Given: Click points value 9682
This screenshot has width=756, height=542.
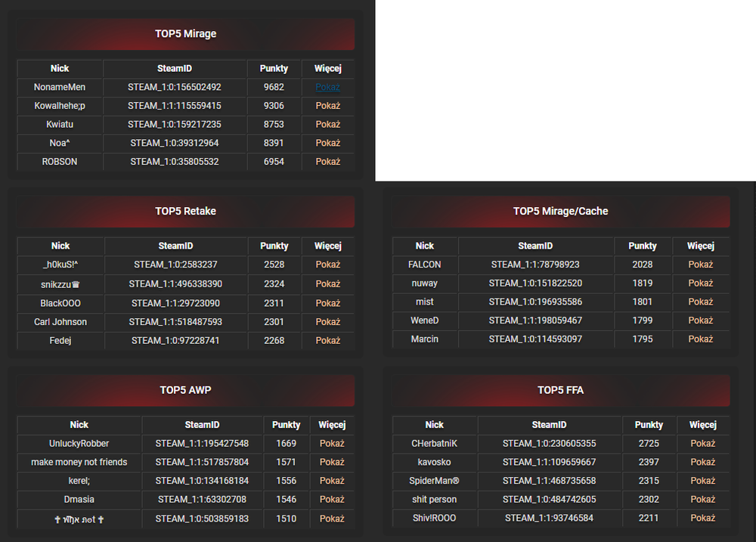Looking at the screenshot, I should pyautogui.click(x=274, y=87).
